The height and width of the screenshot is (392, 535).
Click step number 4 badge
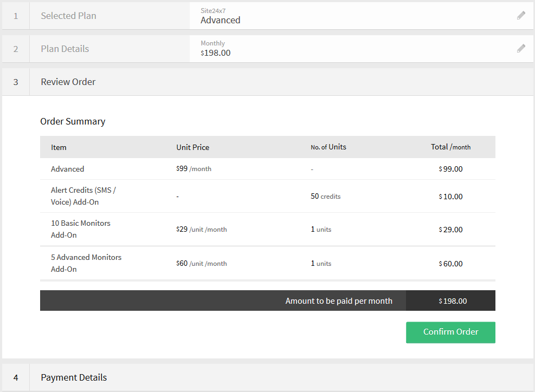16,377
